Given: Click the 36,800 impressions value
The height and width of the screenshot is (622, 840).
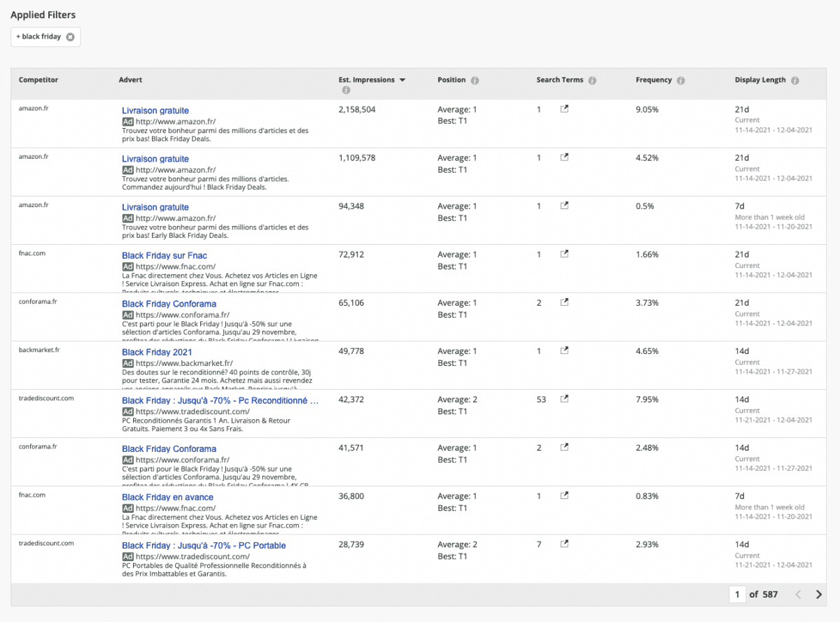Looking at the screenshot, I should coord(351,496).
